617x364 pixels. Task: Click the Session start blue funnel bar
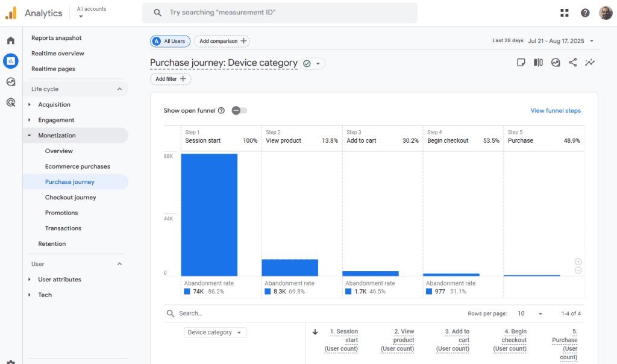209,215
